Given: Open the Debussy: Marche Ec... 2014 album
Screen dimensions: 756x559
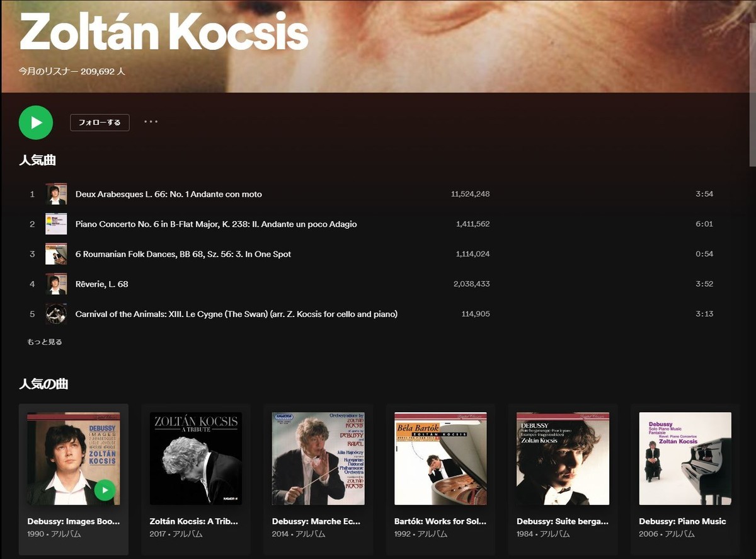Looking at the screenshot, I should [318, 479].
